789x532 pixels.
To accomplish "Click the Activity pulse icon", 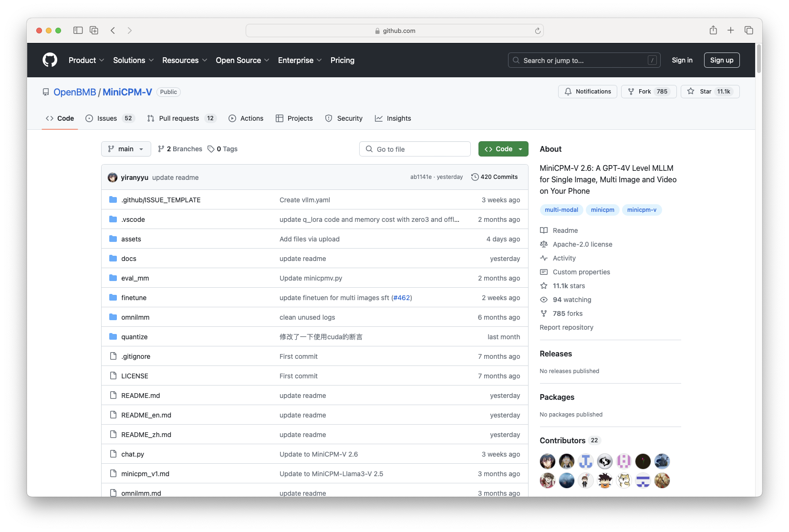I will [x=544, y=258].
